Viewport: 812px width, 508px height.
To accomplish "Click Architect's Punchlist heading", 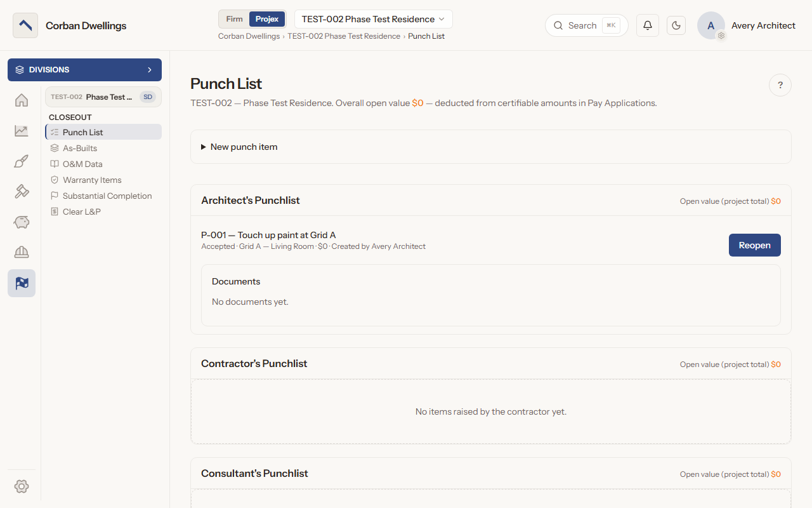I will 251,201.
